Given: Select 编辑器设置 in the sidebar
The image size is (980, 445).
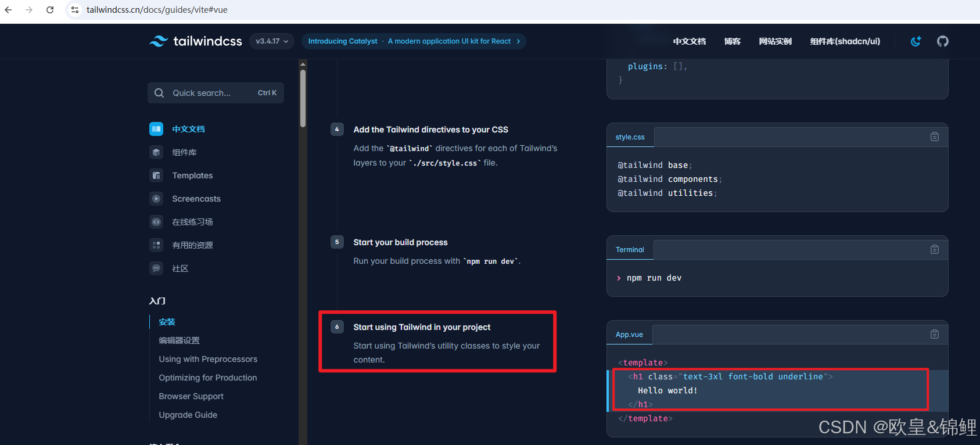Looking at the screenshot, I should pyautogui.click(x=179, y=340).
